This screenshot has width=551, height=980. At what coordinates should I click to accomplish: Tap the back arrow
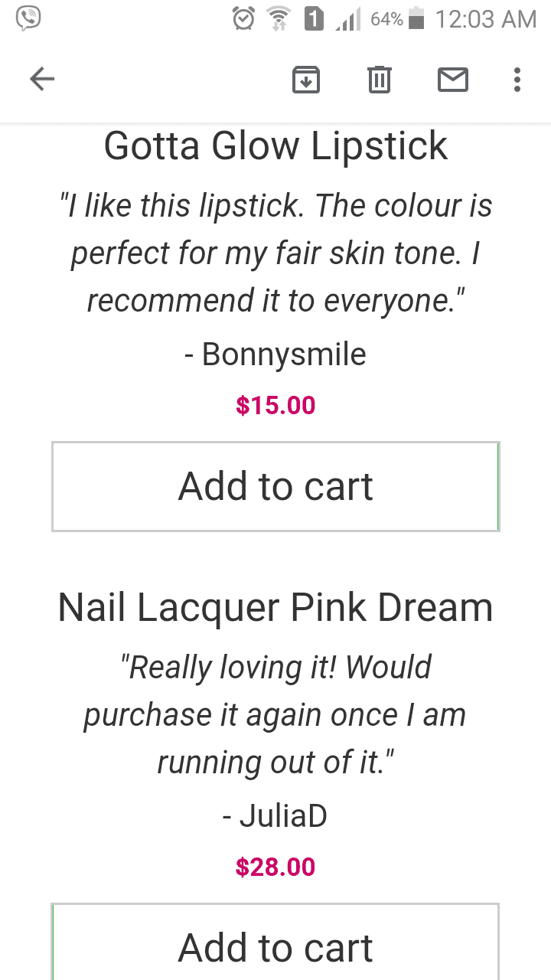click(x=42, y=79)
